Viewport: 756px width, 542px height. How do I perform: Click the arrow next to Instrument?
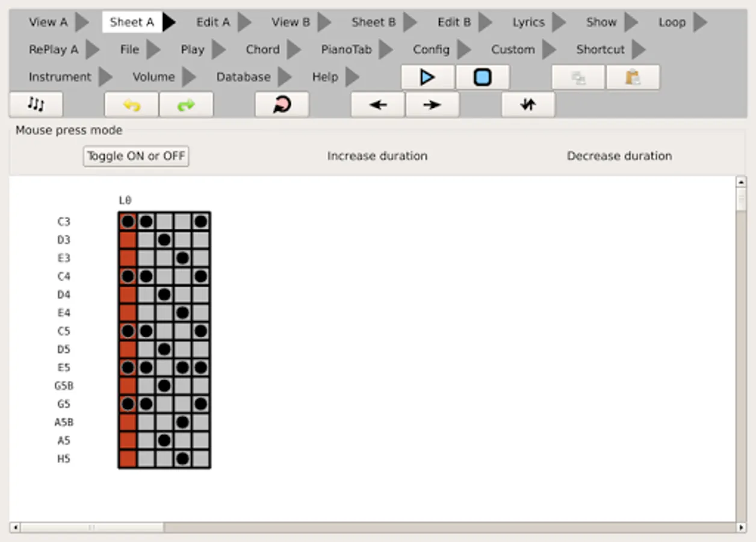(105, 77)
